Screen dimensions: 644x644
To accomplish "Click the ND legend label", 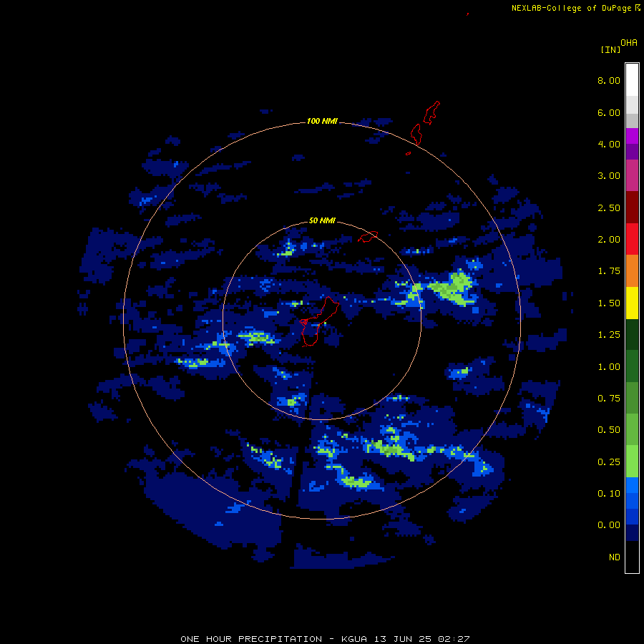I will coord(615,557).
